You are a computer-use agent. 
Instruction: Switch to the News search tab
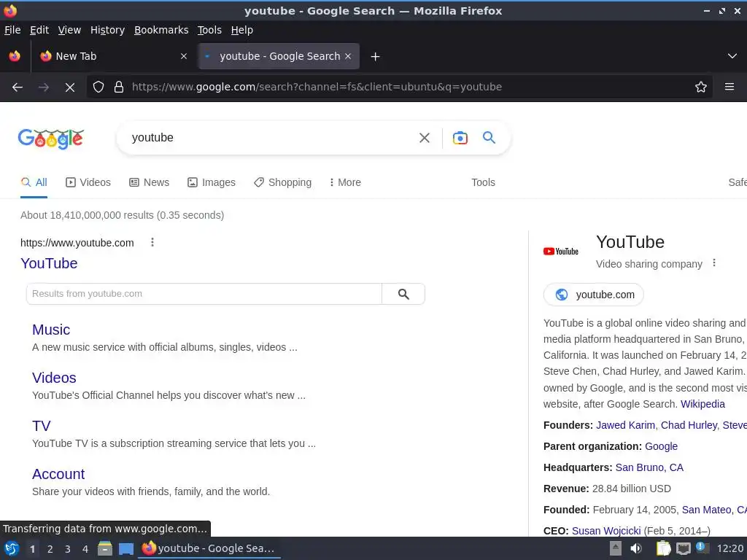(x=149, y=182)
